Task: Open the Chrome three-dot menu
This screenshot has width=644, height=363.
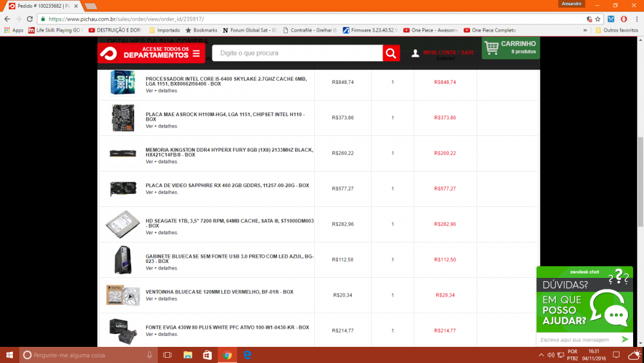Action: click(636, 19)
